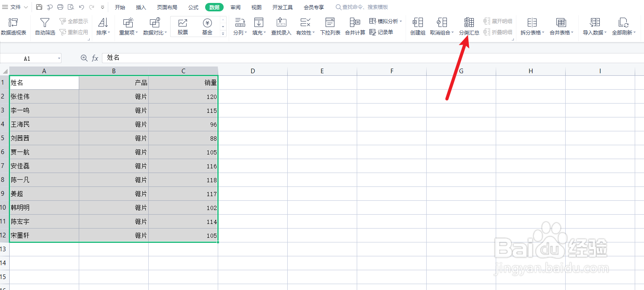Click cell with value 118

[x=183, y=180]
